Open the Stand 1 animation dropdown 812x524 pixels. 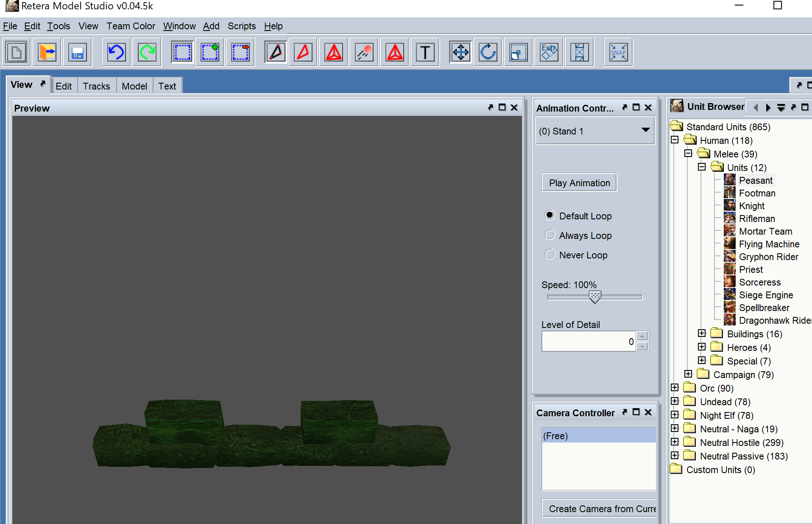coord(594,131)
